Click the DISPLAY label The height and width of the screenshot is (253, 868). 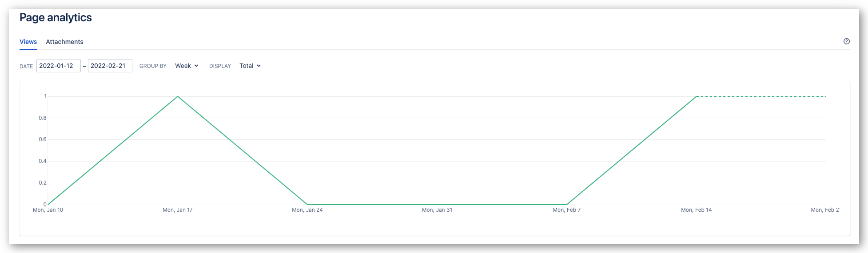point(220,66)
